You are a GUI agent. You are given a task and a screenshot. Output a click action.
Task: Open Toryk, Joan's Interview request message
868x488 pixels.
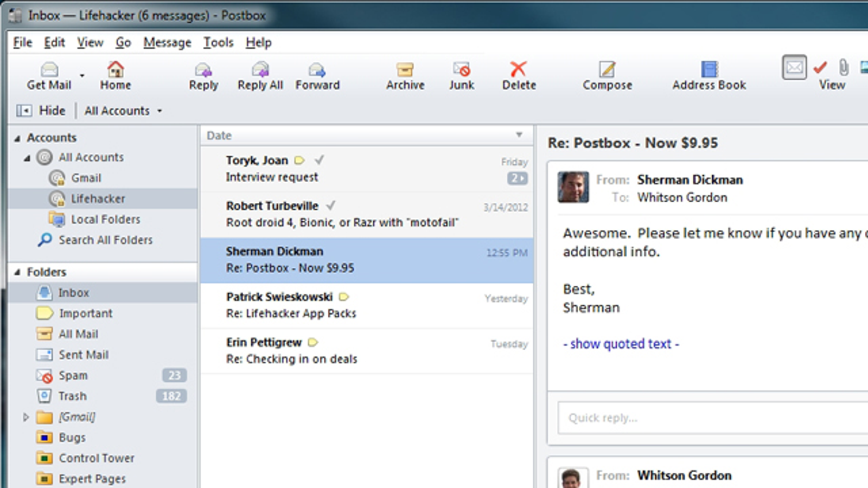pos(367,169)
